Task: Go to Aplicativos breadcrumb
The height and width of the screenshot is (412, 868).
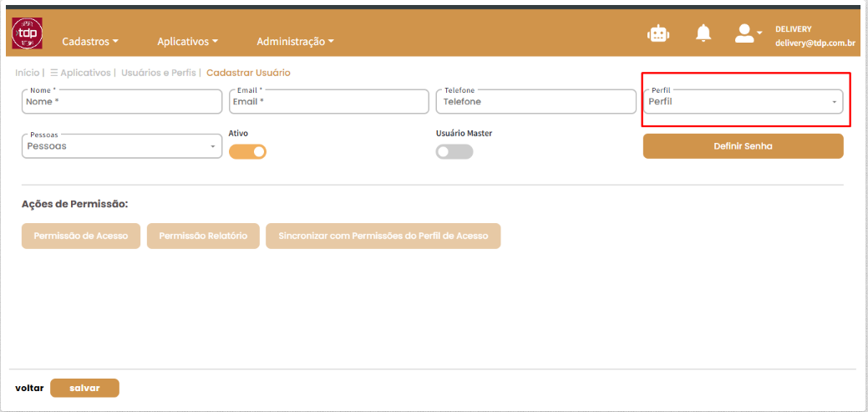Action: click(x=80, y=73)
